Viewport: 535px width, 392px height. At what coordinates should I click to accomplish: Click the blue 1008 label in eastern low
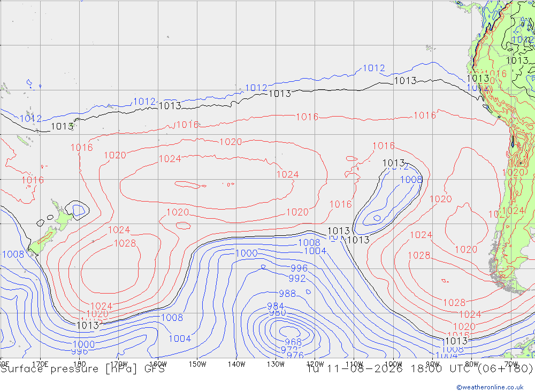[x=411, y=180]
